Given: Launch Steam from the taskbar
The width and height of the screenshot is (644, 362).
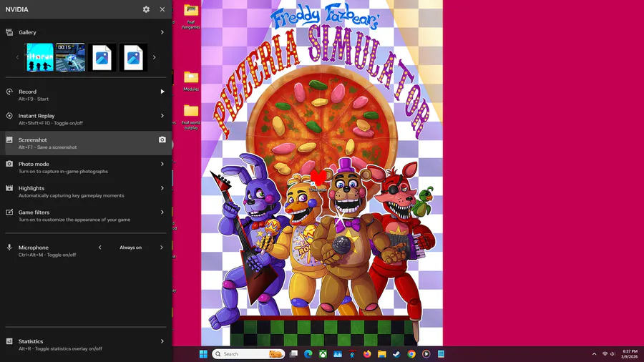Looking at the screenshot, I should (x=396, y=354).
